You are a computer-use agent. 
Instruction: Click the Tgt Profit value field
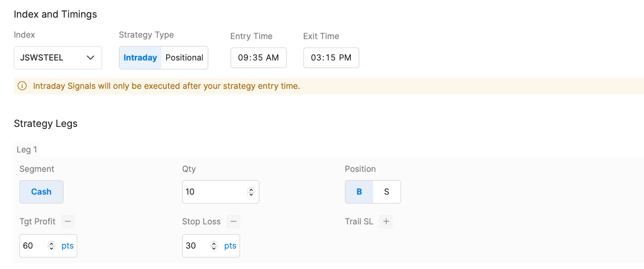34,246
